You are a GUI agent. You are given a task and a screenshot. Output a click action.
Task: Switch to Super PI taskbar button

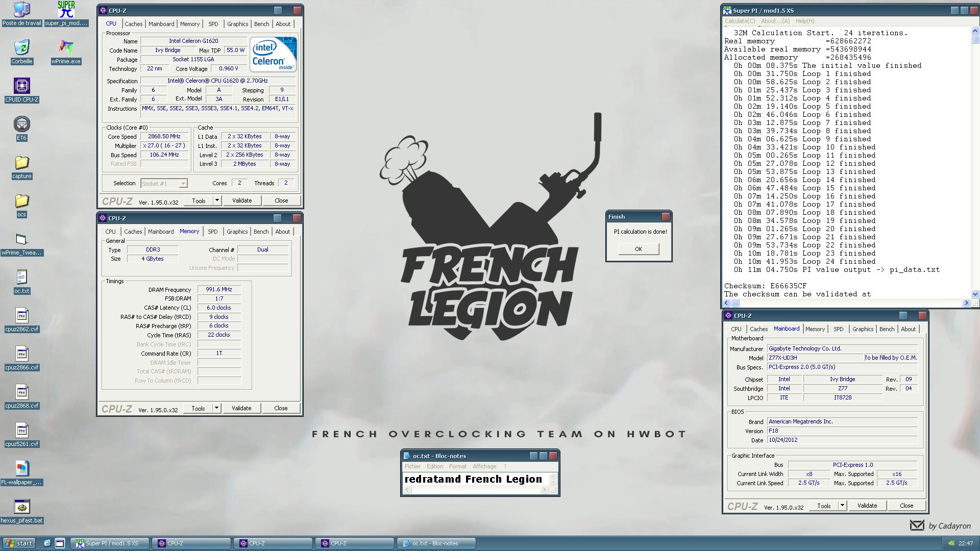click(x=110, y=543)
